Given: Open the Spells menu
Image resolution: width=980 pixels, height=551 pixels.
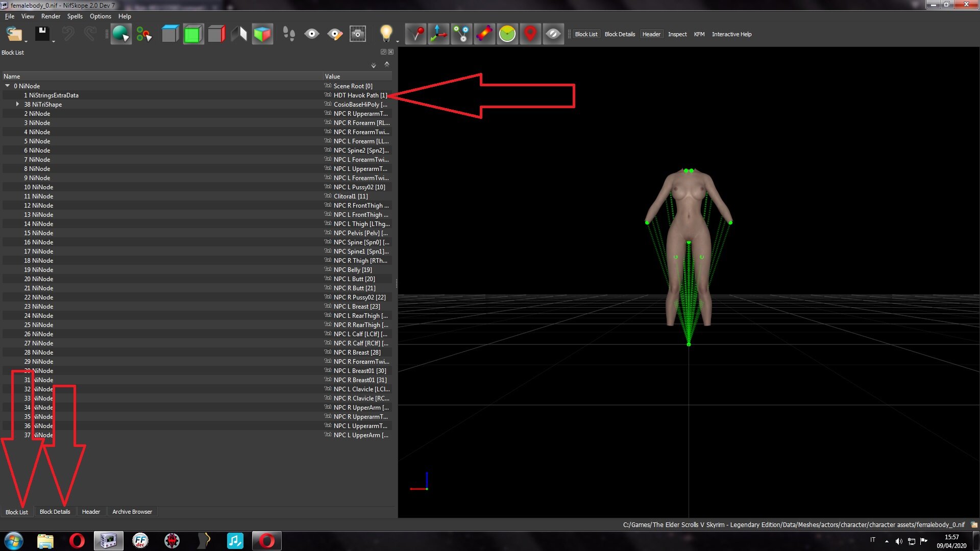Looking at the screenshot, I should pyautogui.click(x=75, y=16).
